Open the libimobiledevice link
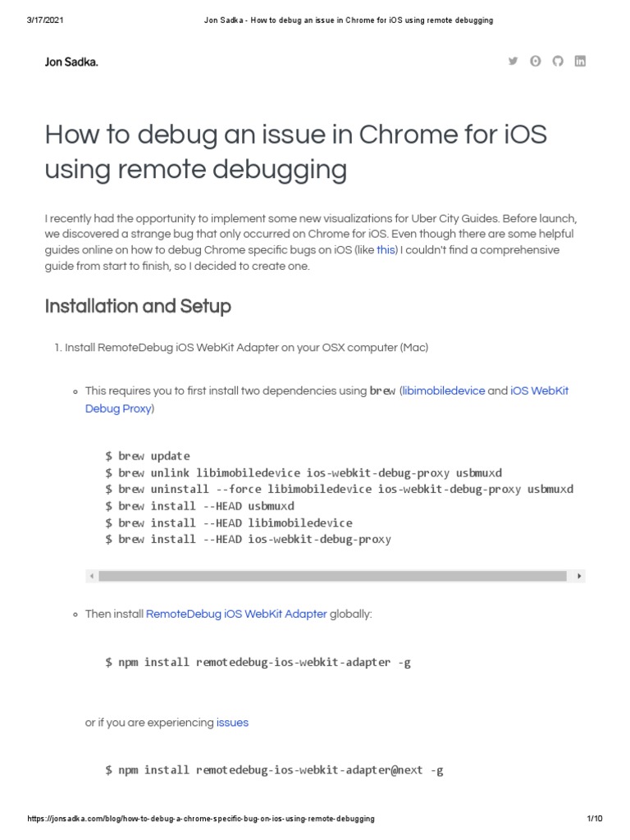 (x=444, y=390)
